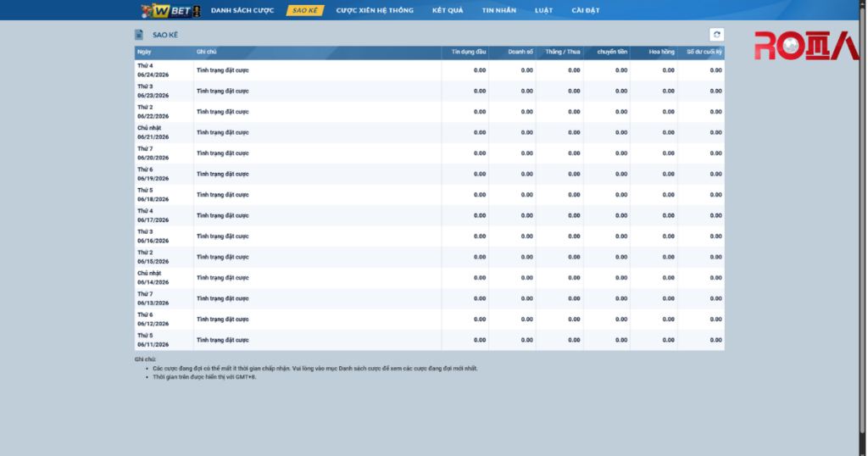The width and height of the screenshot is (868, 456).
Task: Open Tình trạng đặt cược for 06/12/2026
Action: [223, 320]
